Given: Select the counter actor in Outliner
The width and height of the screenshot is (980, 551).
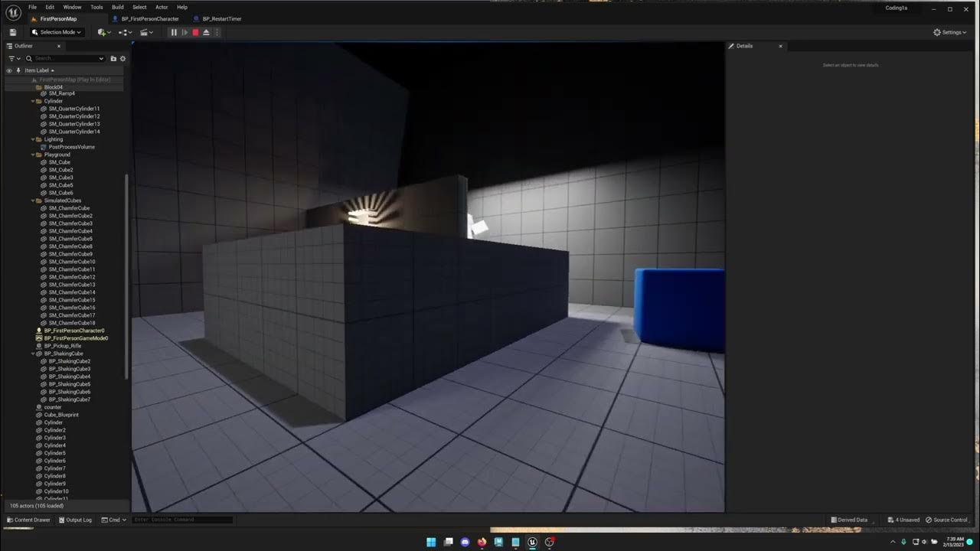Looking at the screenshot, I should pyautogui.click(x=53, y=407).
